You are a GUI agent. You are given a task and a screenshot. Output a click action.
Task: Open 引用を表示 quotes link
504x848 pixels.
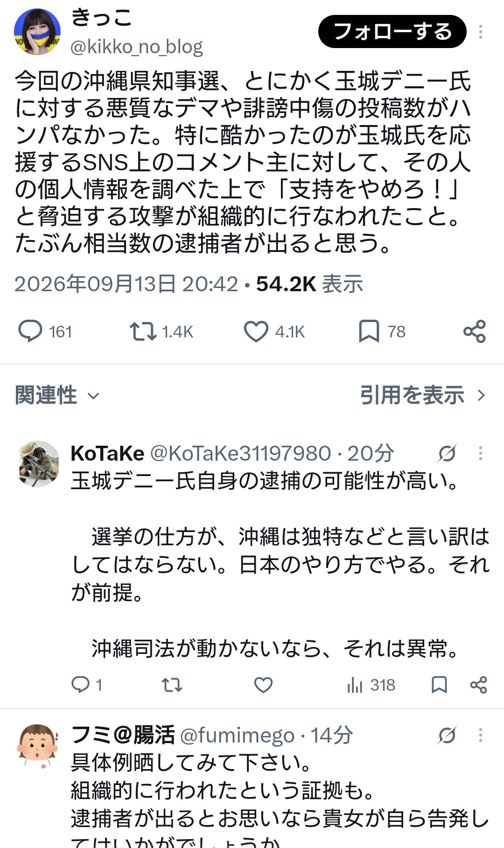pyautogui.click(x=423, y=395)
